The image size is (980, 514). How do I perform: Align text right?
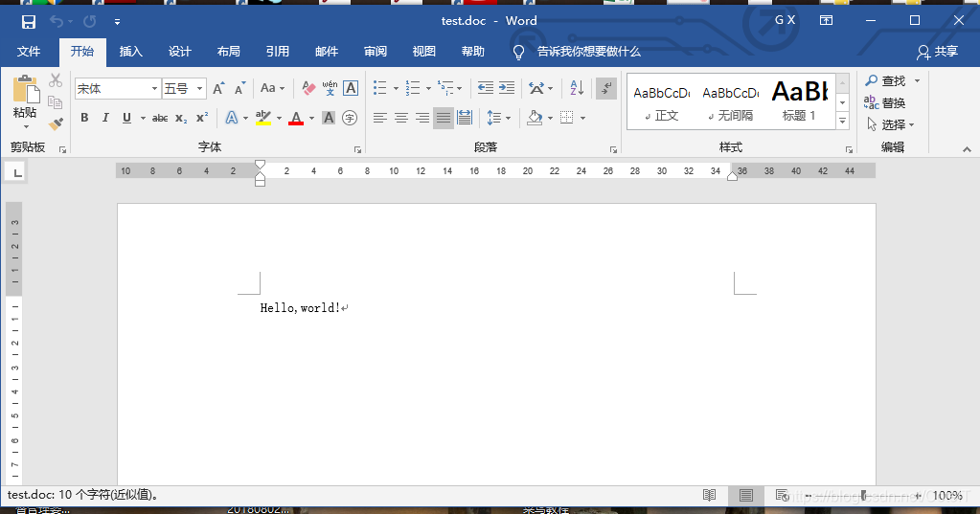(x=422, y=118)
